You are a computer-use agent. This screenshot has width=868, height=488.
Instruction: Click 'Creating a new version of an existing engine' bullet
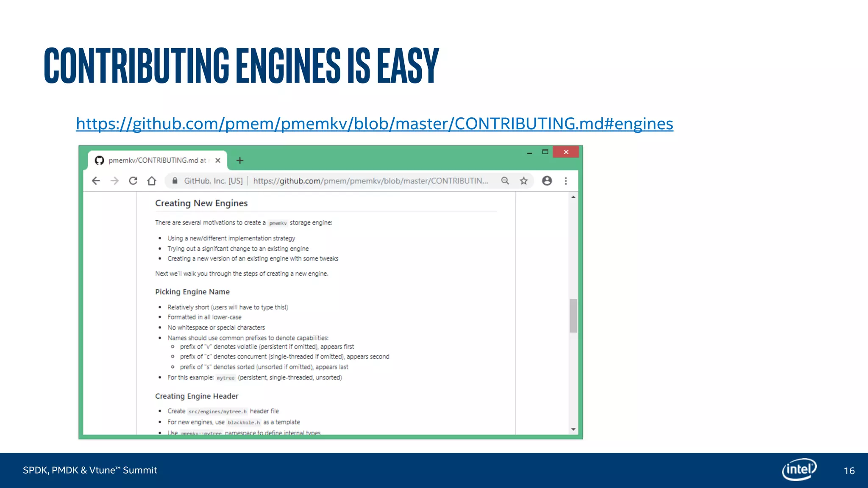click(253, 258)
